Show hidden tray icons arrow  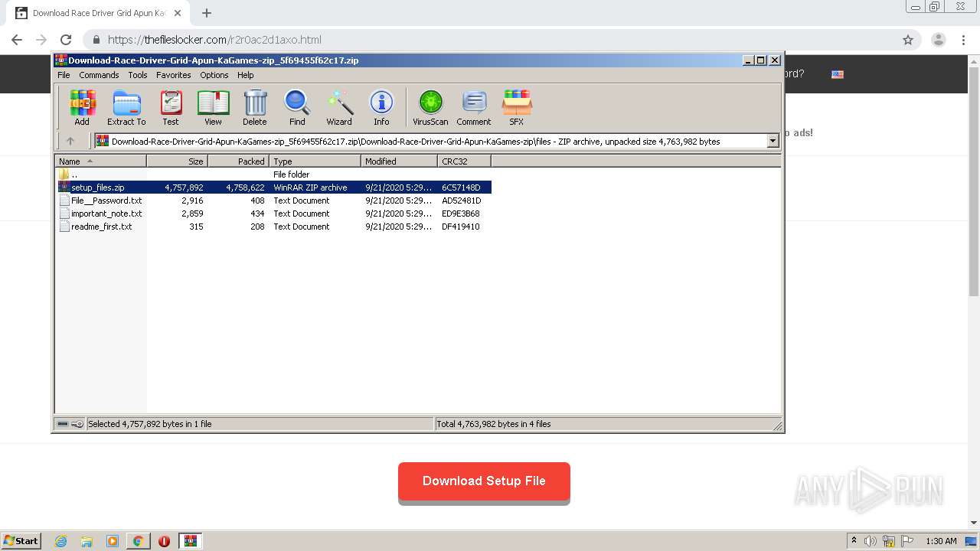[855, 541]
